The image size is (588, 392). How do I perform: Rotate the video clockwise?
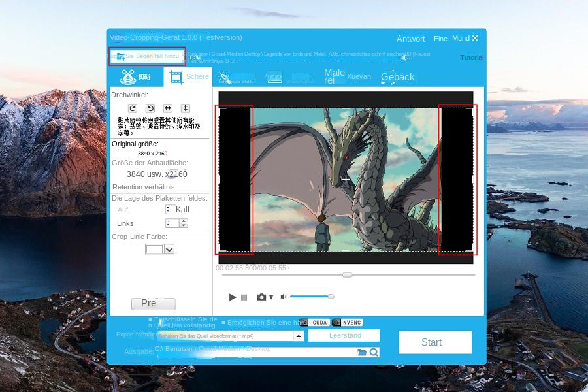click(x=133, y=108)
